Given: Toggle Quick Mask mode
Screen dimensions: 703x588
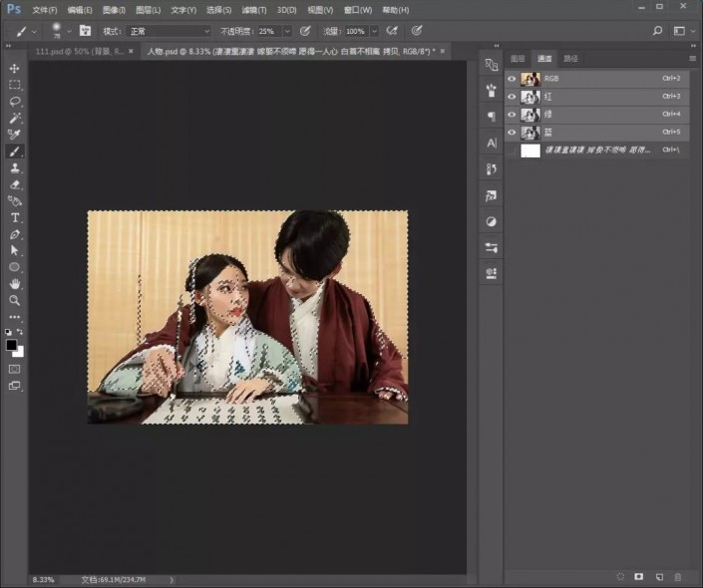Looking at the screenshot, I should (x=14, y=369).
